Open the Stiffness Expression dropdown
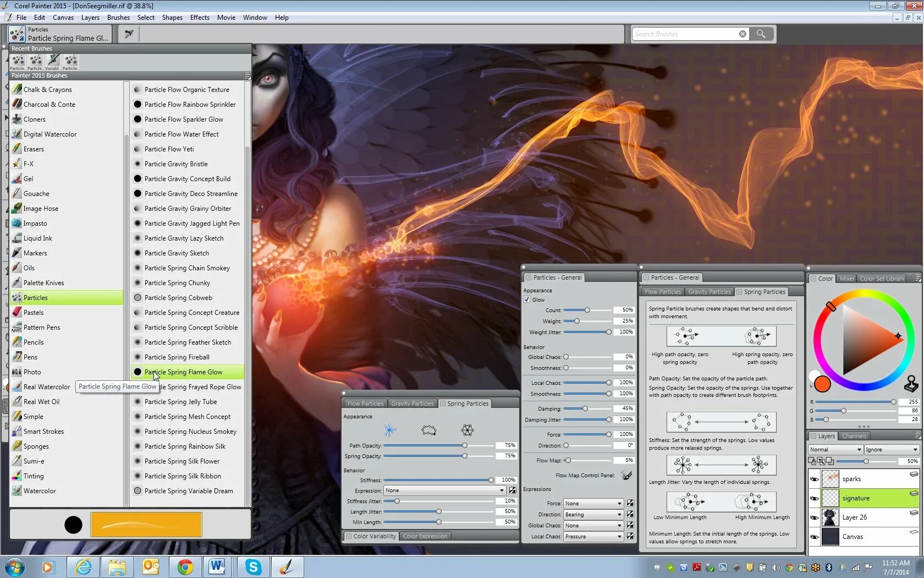The image size is (924, 578). pyautogui.click(x=444, y=490)
